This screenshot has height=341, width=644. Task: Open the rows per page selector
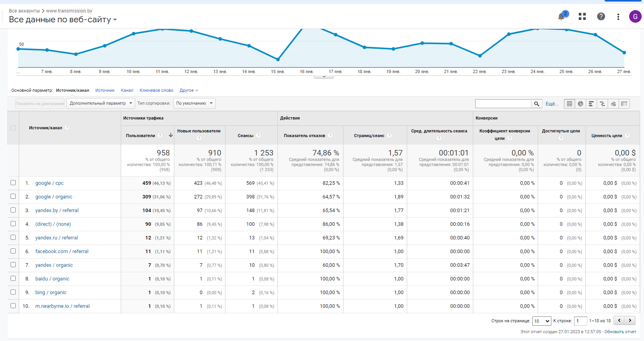click(x=542, y=321)
